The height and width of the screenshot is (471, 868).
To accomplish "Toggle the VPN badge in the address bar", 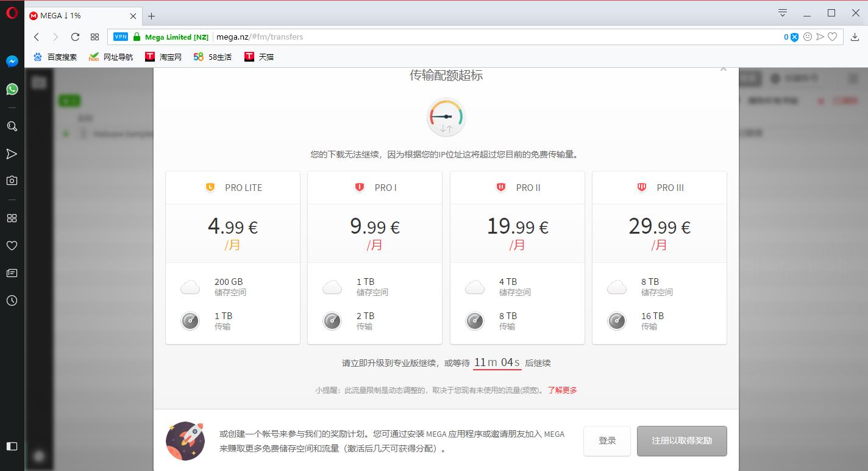I will point(121,37).
